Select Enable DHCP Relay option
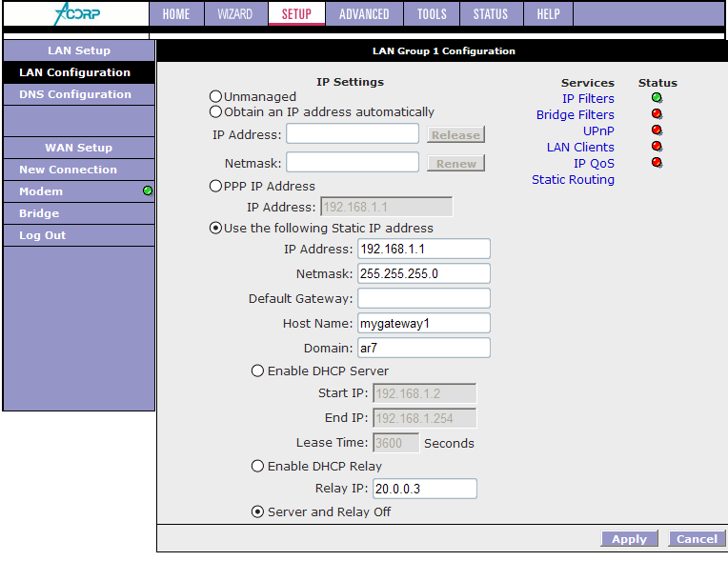The image size is (728, 561). [x=257, y=467]
